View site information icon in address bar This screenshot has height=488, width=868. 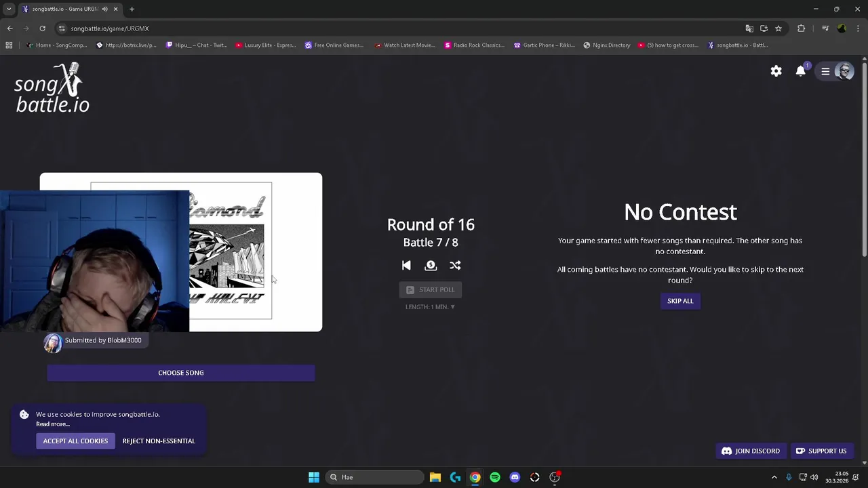pos(62,28)
